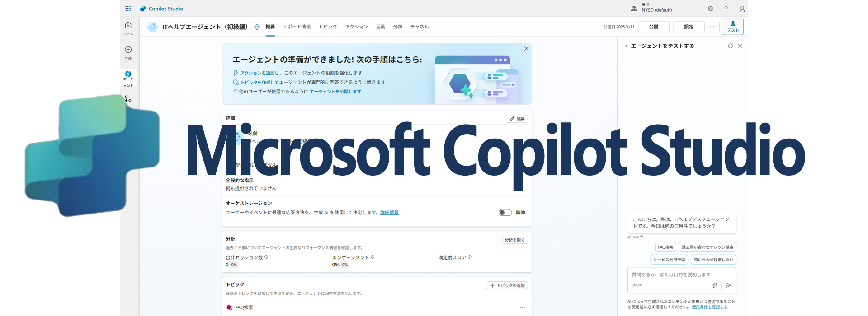Image resolution: width=868 pixels, height=316 pixels.
Task: Click the FAQ検索 topic icon
Action: (229, 307)
